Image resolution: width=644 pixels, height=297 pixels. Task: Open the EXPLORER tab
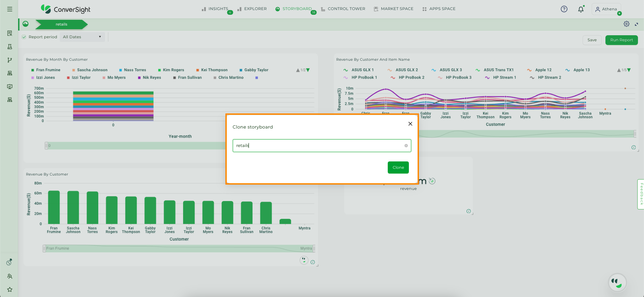(x=252, y=9)
